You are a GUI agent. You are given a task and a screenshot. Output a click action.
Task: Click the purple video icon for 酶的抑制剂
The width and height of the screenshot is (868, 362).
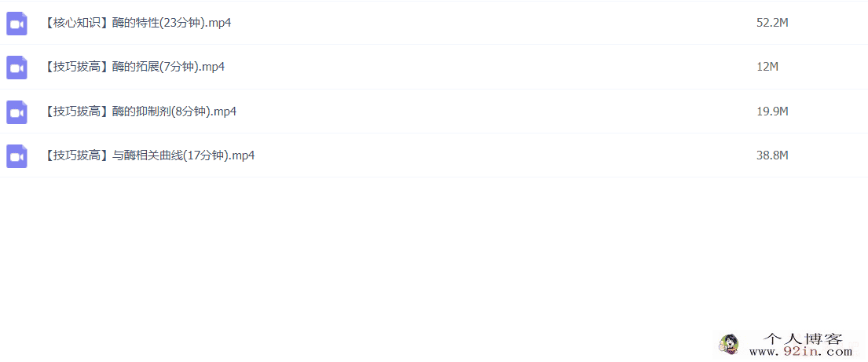pos(16,112)
